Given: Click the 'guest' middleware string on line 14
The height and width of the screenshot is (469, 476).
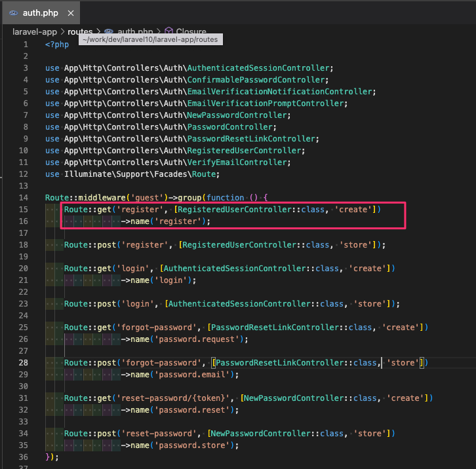Looking at the screenshot, I should tap(148, 198).
